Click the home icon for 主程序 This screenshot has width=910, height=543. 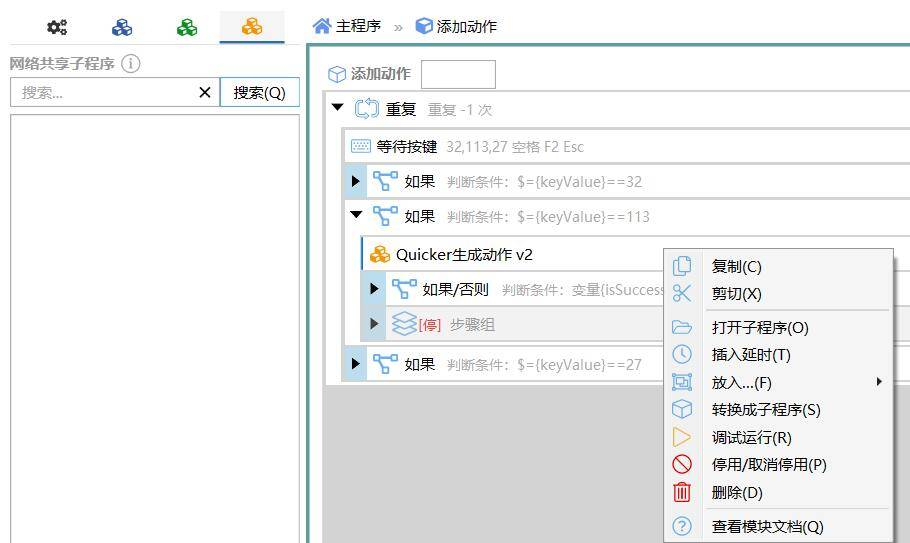pos(322,26)
